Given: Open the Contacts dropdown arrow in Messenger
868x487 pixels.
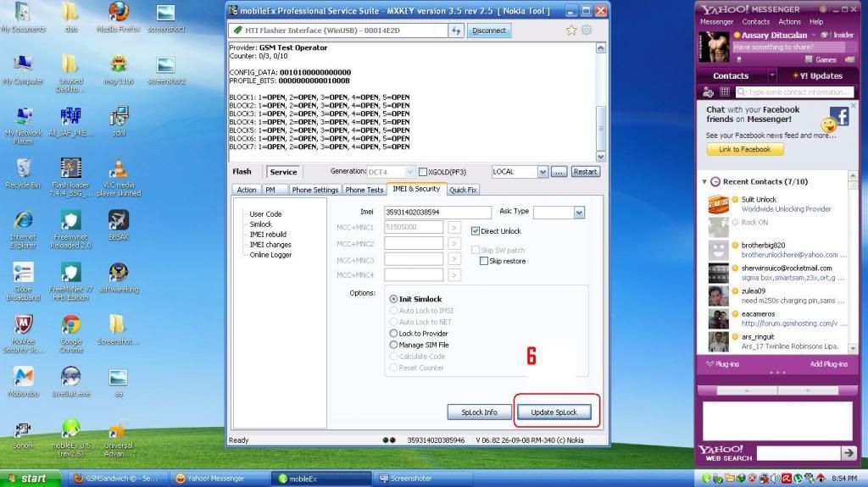Looking at the screenshot, I should point(771,75).
